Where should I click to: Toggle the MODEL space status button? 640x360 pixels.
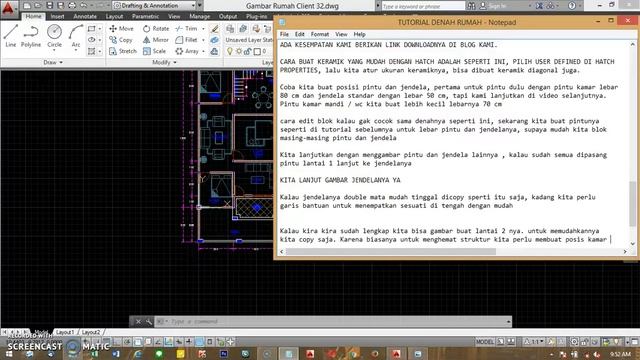coord(485,342)
